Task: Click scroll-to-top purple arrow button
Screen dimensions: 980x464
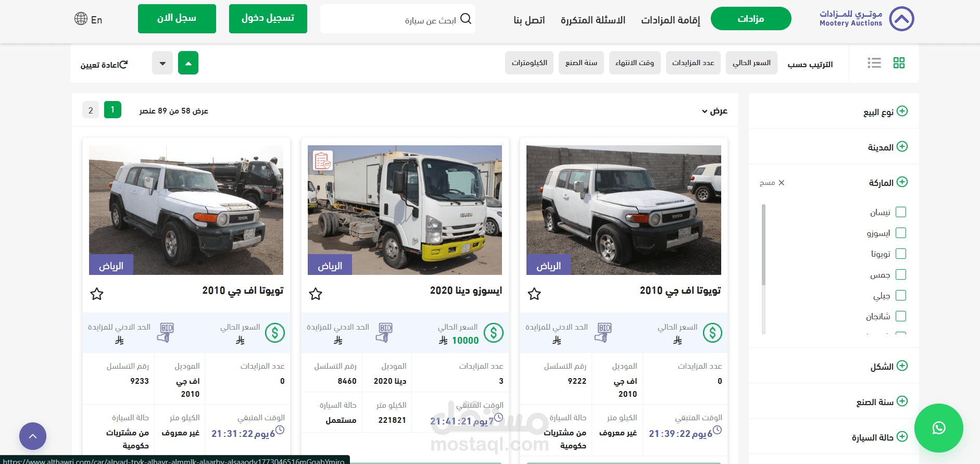Action: coord(33,436)
